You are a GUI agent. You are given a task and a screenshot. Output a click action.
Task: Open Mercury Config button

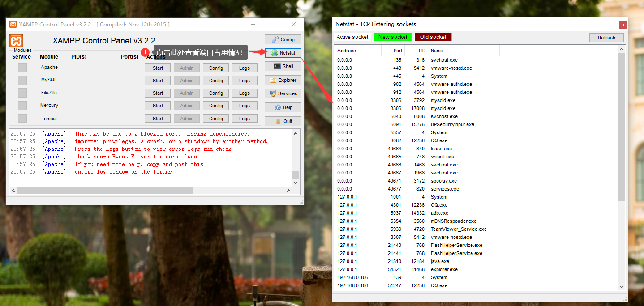pyautogui.click(x=216, y=106)
